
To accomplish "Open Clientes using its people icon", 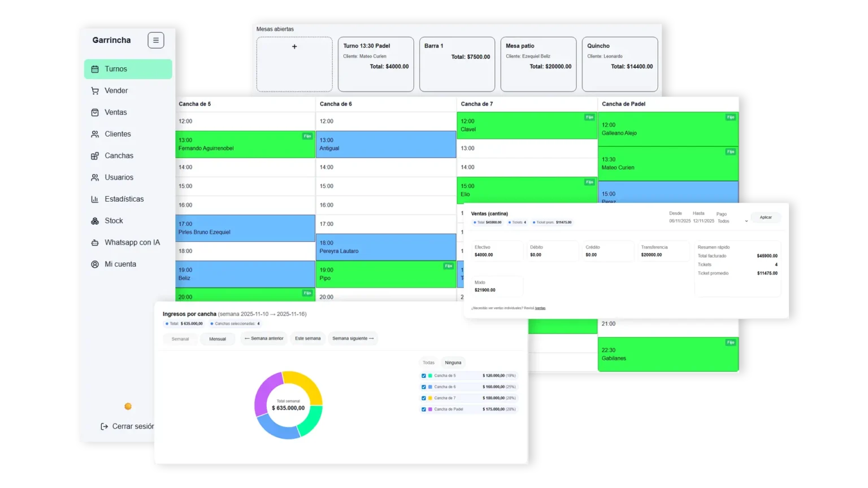I will coord(95,134).
